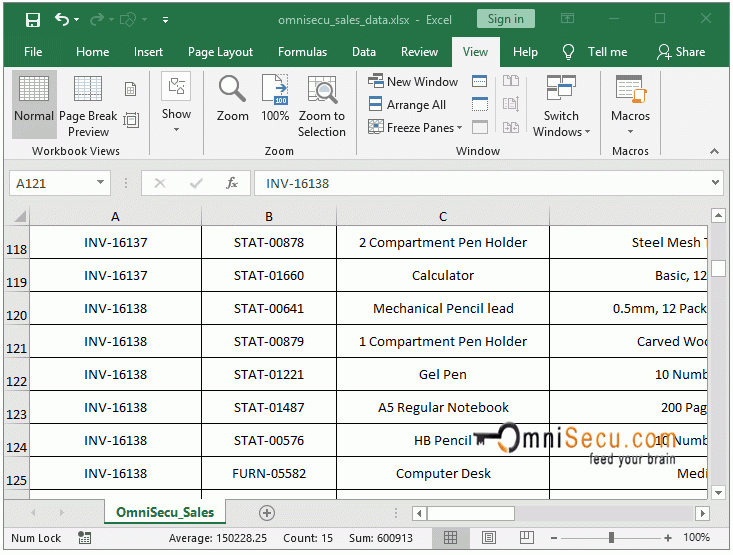
Task: Select the OmniSecu_Sales sheet tab
Action: coord(165,513)
